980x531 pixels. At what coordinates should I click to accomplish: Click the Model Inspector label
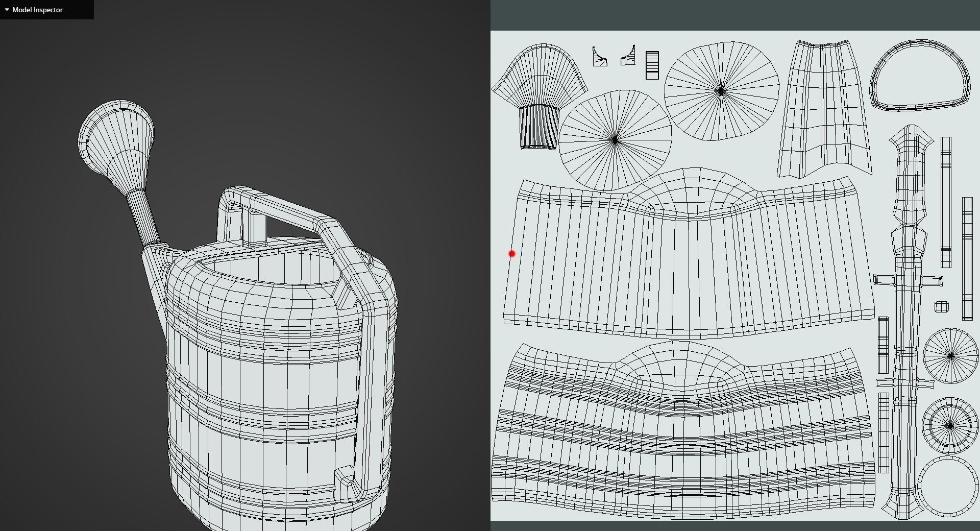[x=37, y=10]
